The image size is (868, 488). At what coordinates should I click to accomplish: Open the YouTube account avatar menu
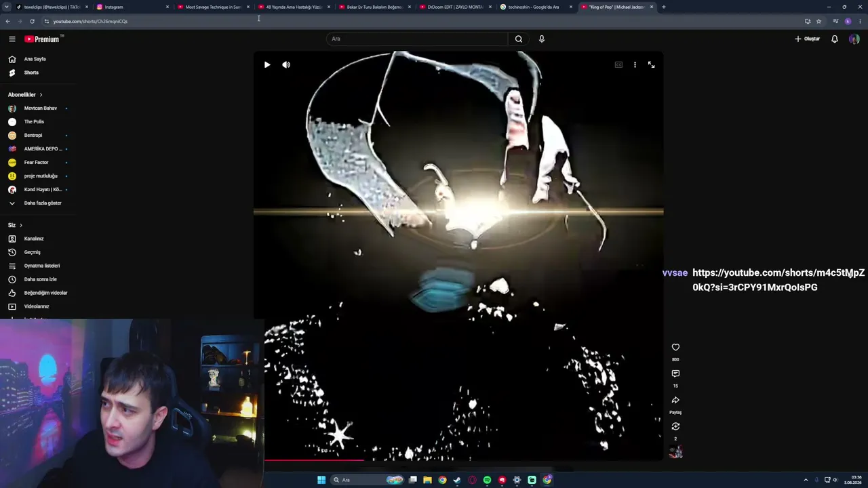[x=854, y=39]
